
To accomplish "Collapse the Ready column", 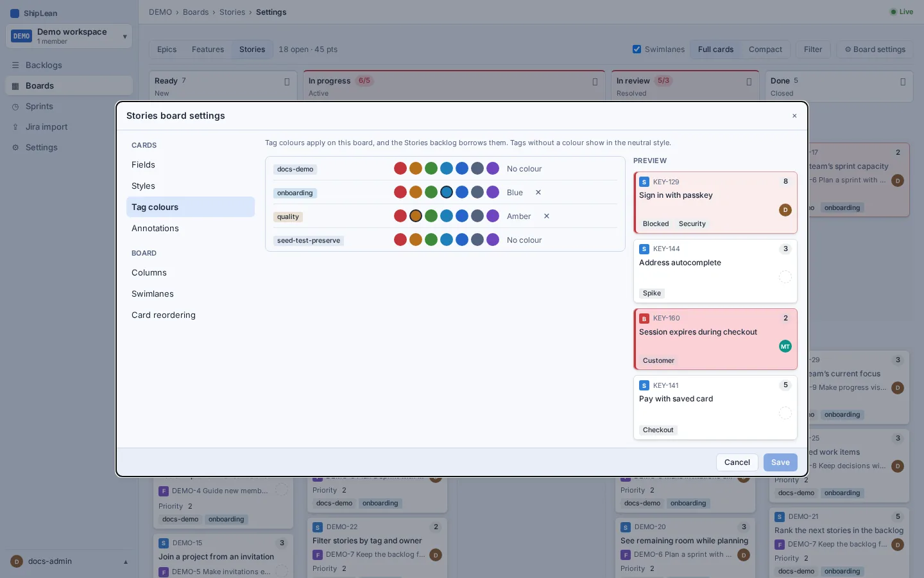I will 287,82.
